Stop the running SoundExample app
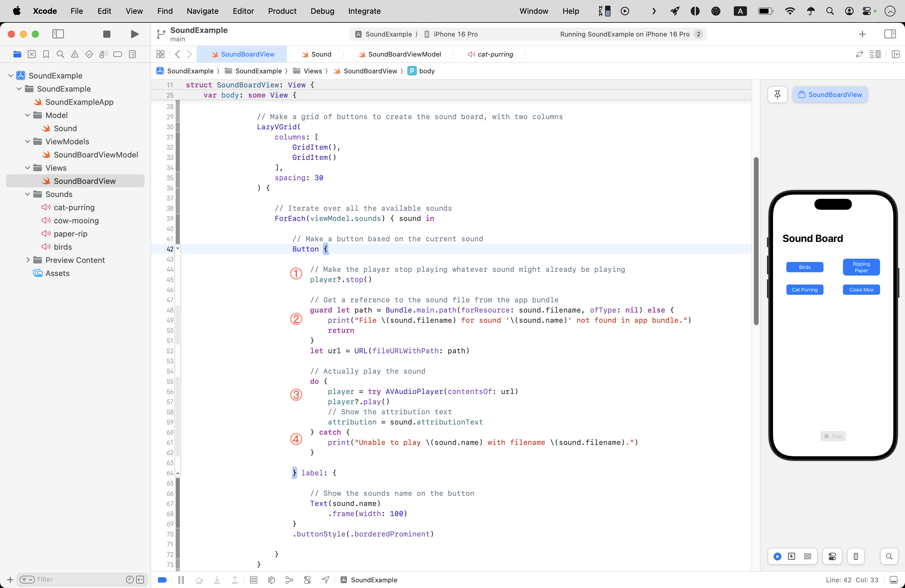Image resolution: width=905 pixels, height=588 pixels. 107,34
